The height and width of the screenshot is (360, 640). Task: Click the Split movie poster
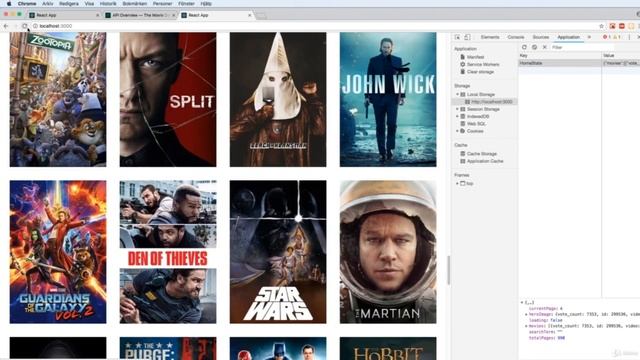[x=168, y=100]
